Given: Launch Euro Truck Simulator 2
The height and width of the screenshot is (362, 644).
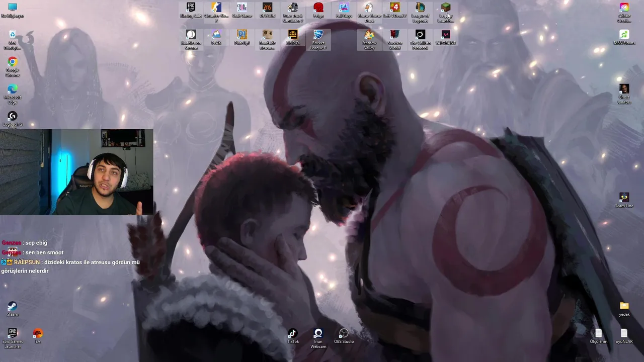Looking at the screenshot, I should [x=293, y=13].
